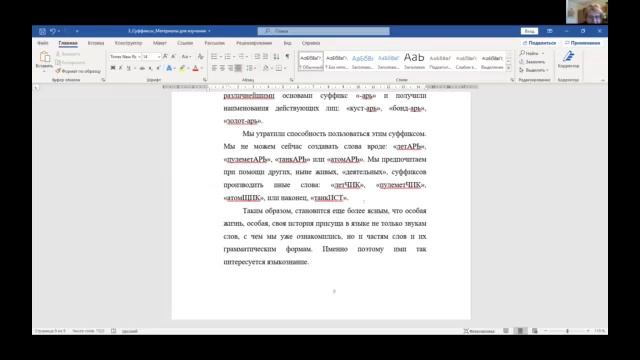Viewport: 640px width, 360px height.
Task: Click the Shading paint bucket icon
Action: [266, 68]
